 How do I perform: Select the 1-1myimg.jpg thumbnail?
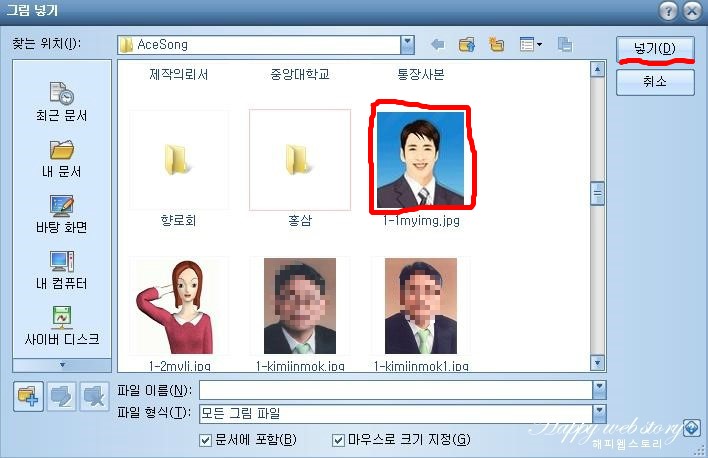click(420, 159)
